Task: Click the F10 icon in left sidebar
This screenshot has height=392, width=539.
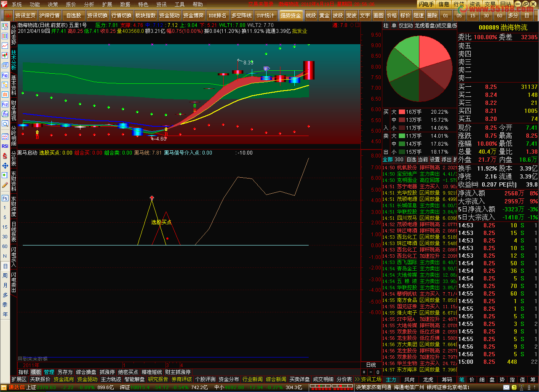Action: click(5, 75)
